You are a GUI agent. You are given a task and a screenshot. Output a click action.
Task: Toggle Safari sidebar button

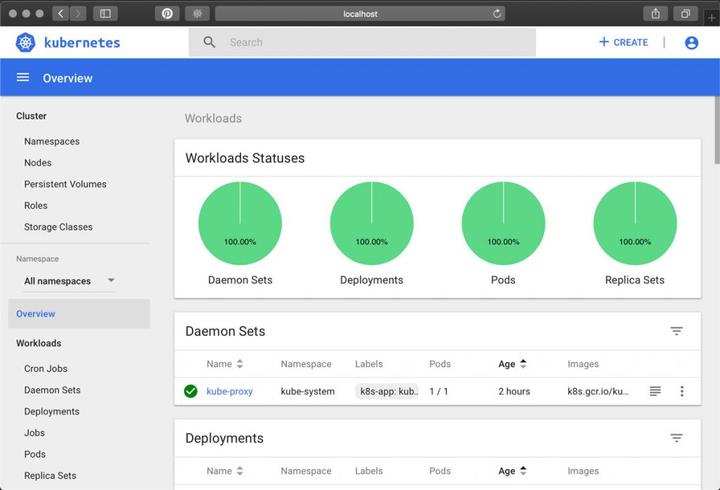click(105, 13)
